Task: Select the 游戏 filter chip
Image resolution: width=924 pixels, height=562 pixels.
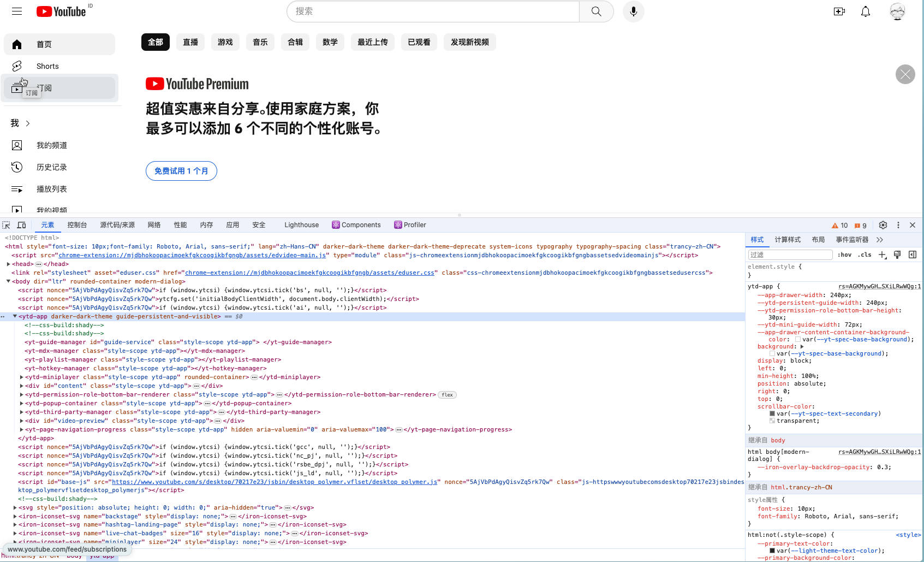Action: [x=225, y=42]
